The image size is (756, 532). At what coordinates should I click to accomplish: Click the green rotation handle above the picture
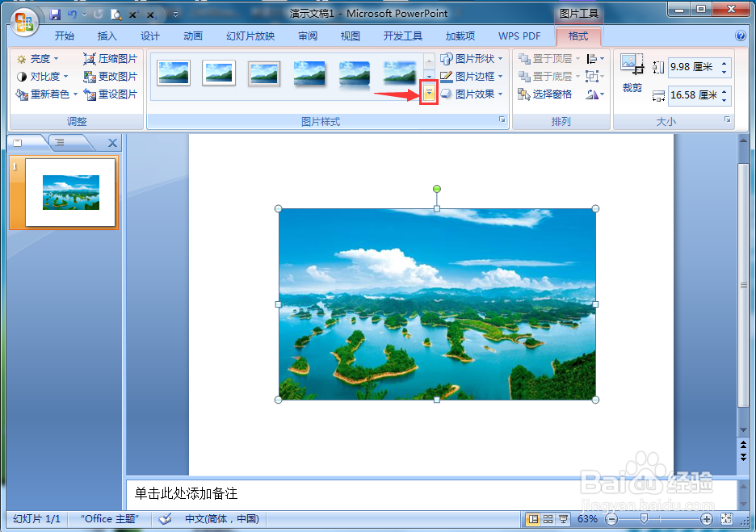(437, 189)
